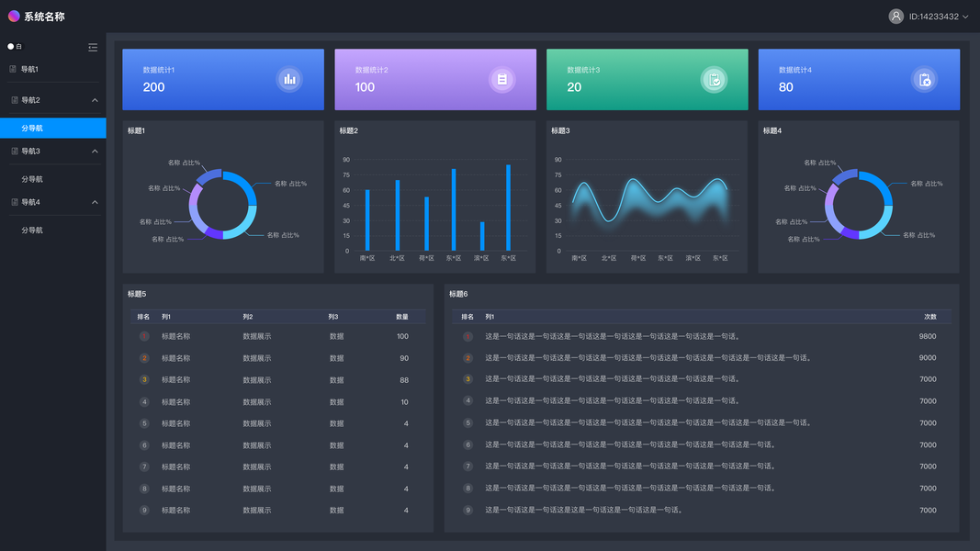This screenshot has width=980, height=551.
Task: Collapse the 导航3 chevron
Action: tap(95, 152)
